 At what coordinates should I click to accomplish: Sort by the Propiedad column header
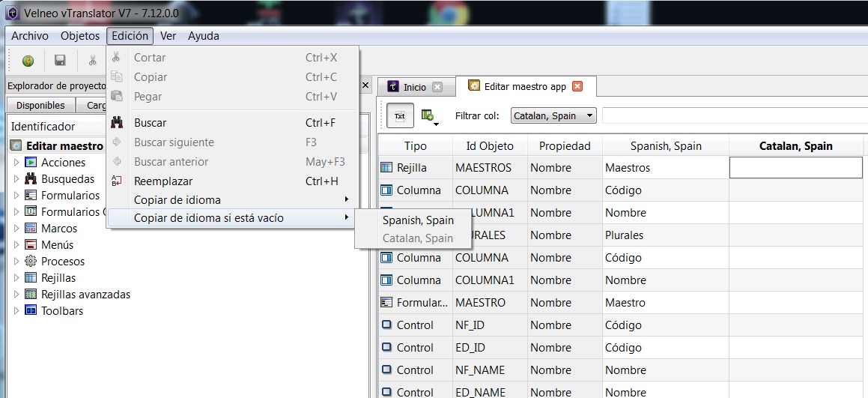pos(565,146)
